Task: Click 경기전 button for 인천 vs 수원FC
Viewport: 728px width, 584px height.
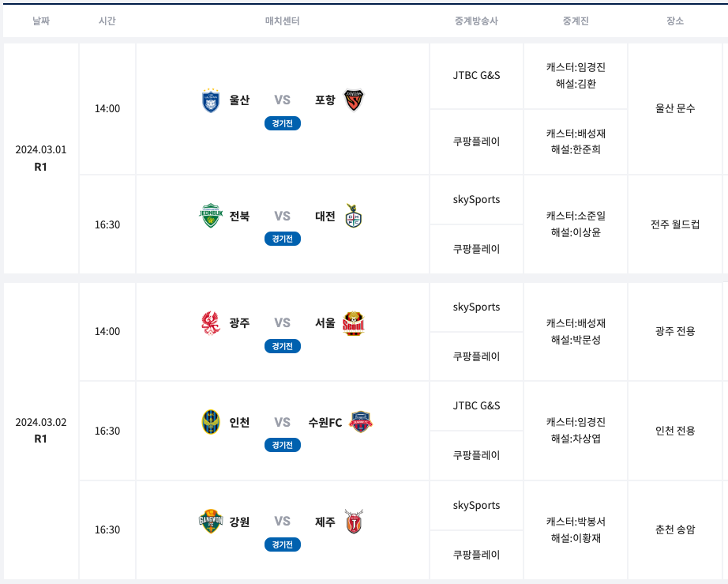Action: click(283, 445)
